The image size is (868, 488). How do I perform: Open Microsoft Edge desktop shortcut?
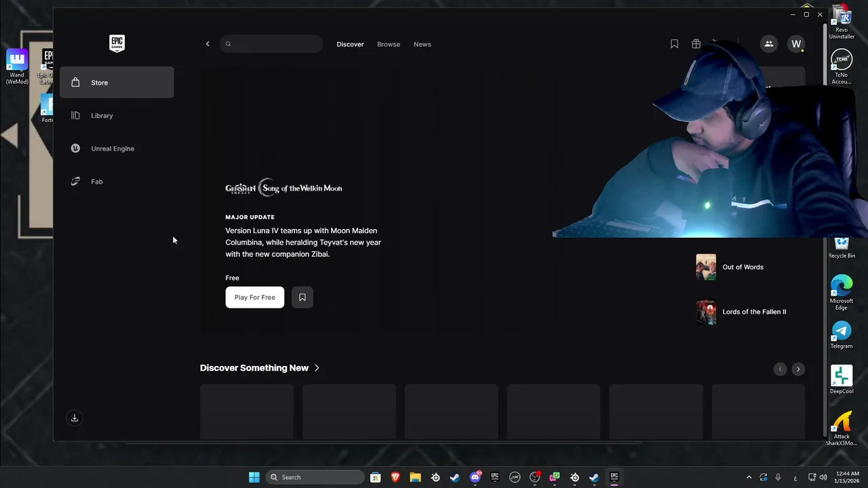pos(842,292)
